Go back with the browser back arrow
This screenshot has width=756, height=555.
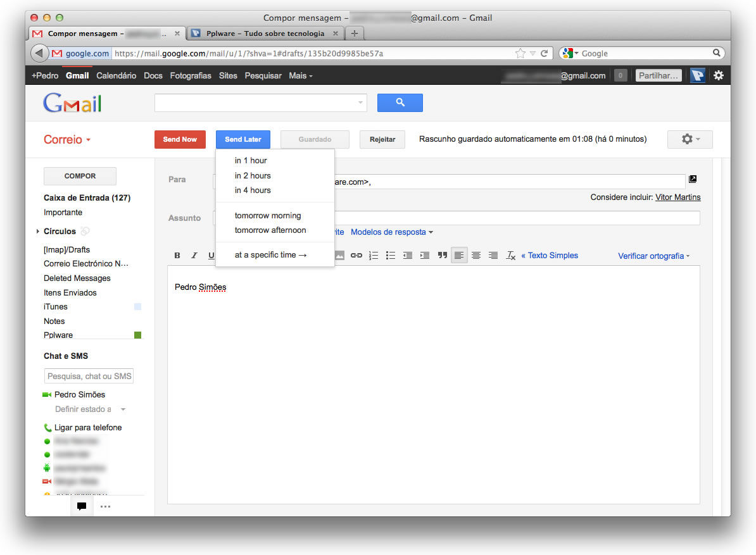click(39, 53)
